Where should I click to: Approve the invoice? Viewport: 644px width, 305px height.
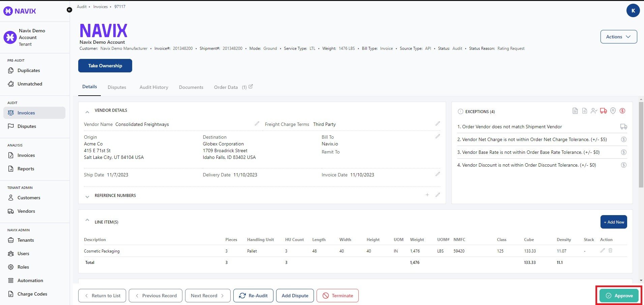click(619, 296)
